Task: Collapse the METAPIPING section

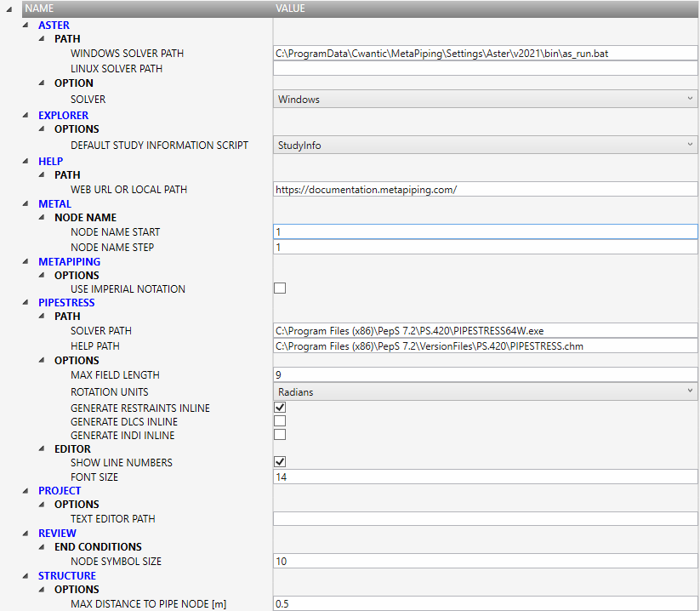Action: coord(26,262)
